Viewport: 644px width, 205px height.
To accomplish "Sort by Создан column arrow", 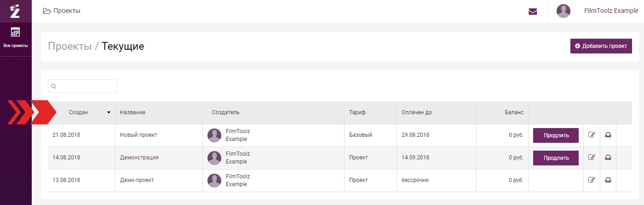I will point(109,112).
